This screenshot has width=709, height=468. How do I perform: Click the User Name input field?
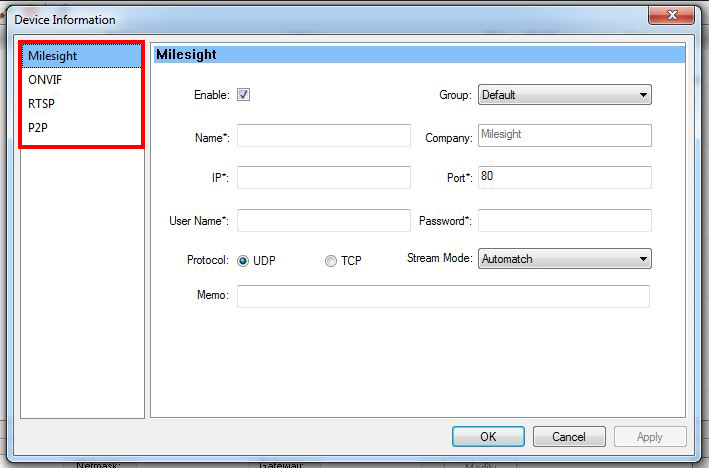pyautogui.click(x=324, y=220)
